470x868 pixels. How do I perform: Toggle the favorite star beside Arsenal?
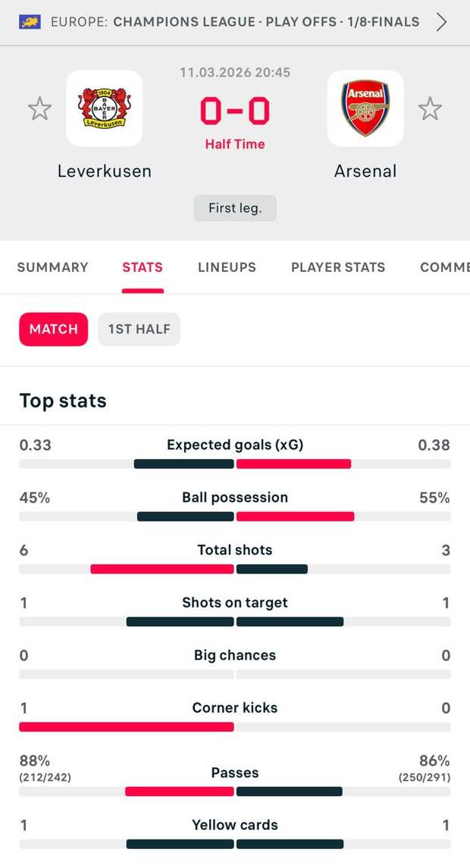430,109
